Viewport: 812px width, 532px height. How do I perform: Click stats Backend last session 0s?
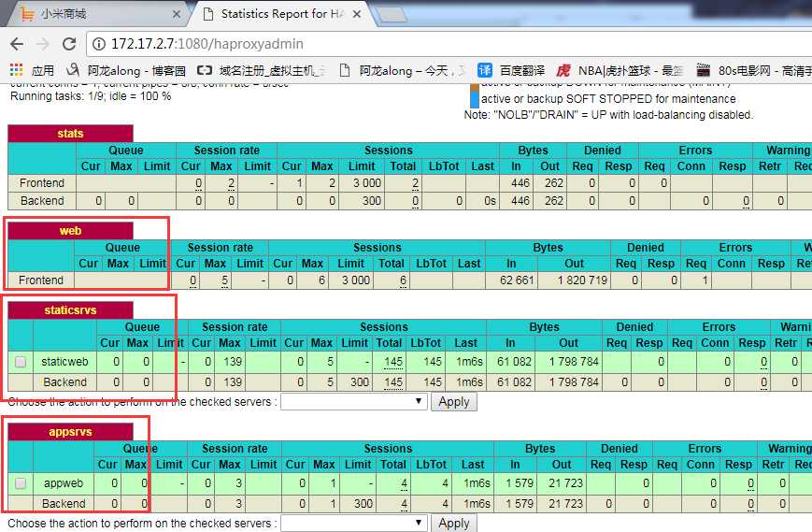point(490,201)
